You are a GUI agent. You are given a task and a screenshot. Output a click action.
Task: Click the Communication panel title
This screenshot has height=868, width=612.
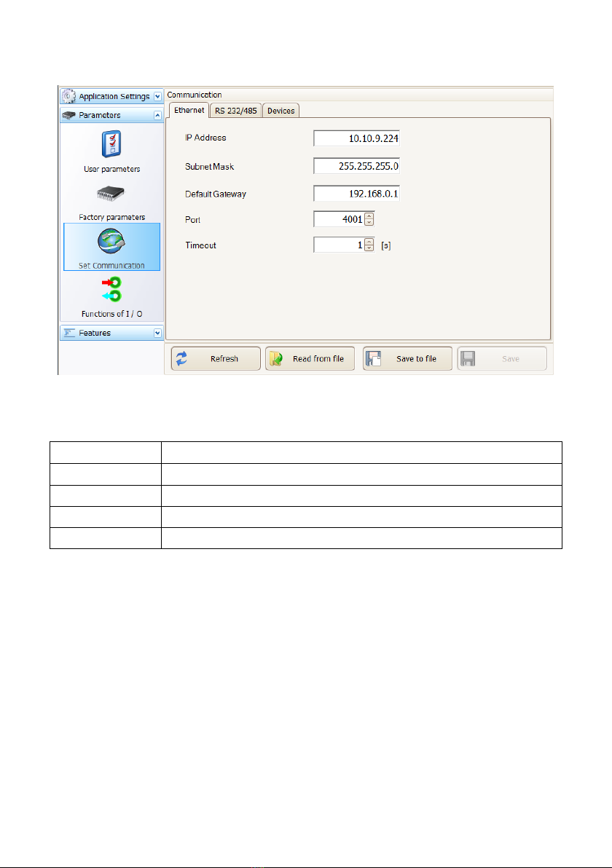[x=195, y=95]
